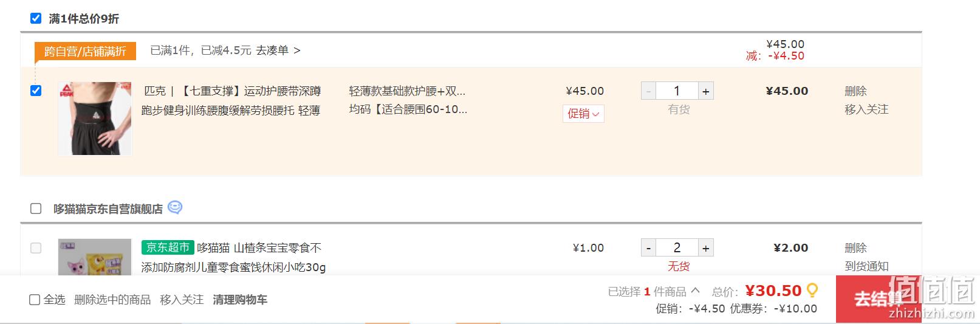The image size is (980, 324).
Task: Click 到货通知 for 山楂条 snack
Action: click(866, 266)
